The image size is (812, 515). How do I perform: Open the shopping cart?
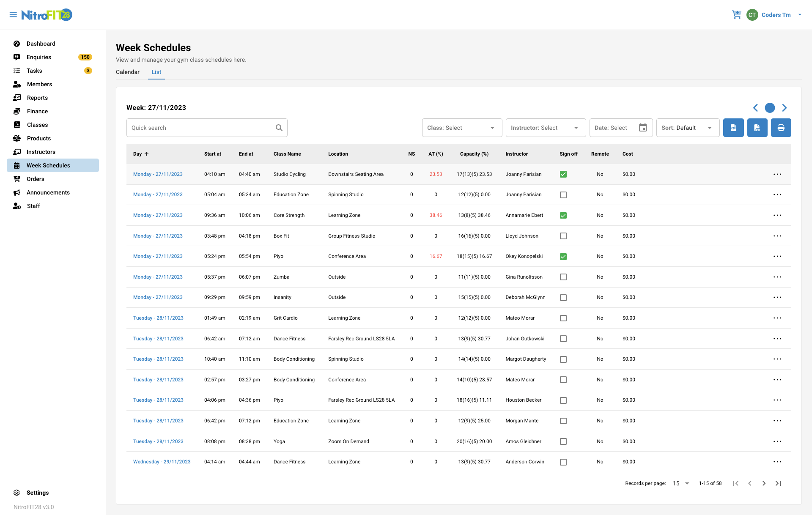[737, 14]
